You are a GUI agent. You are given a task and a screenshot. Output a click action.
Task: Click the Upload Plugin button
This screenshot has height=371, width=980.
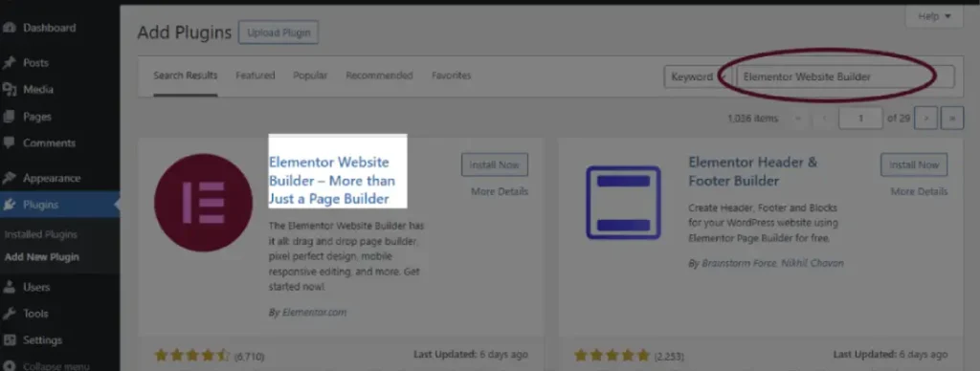(x=278, y=33)
